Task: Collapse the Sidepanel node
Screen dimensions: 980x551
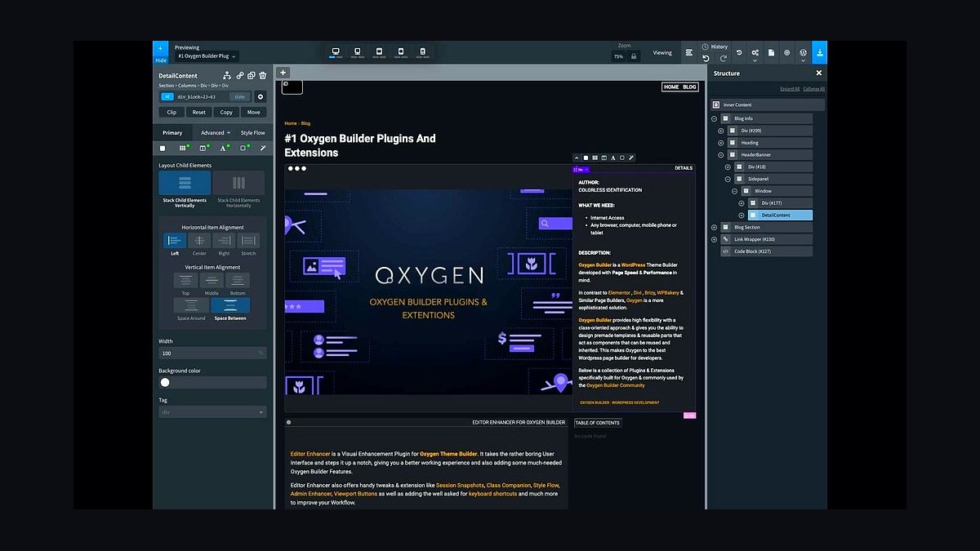Action: (x=728, y=179)
